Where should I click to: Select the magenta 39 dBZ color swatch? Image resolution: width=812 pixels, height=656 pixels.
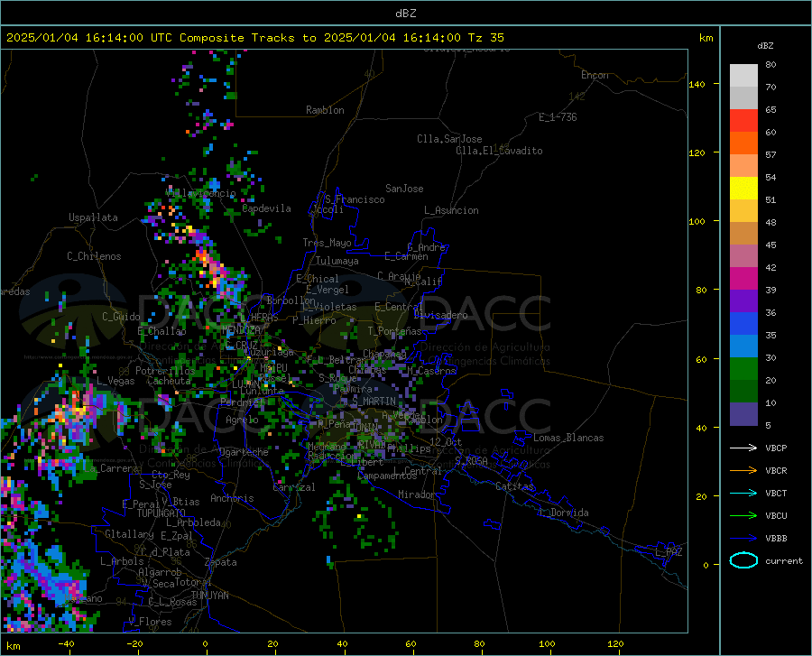743,279
